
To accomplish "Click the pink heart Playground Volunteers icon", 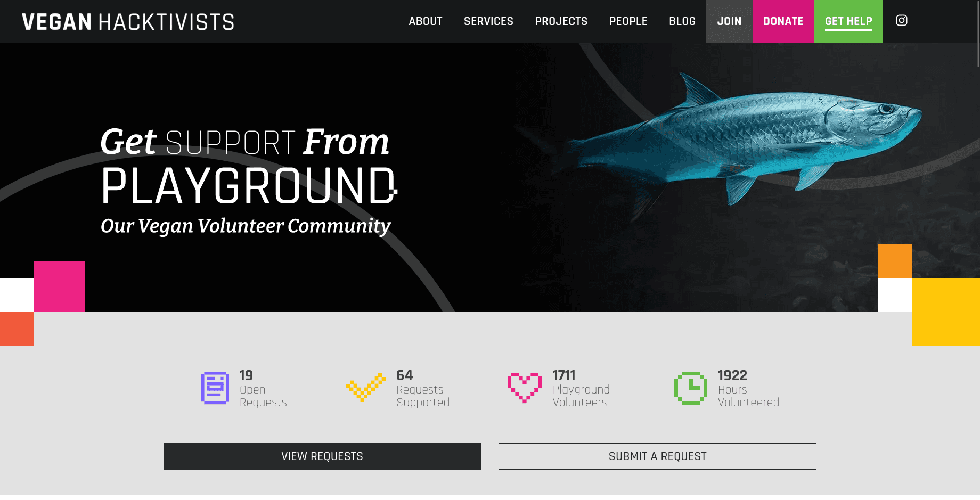I will [525, 387].
